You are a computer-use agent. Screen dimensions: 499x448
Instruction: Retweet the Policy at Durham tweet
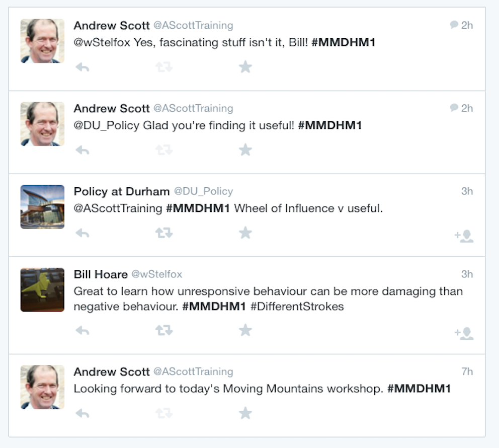(164, 233)
